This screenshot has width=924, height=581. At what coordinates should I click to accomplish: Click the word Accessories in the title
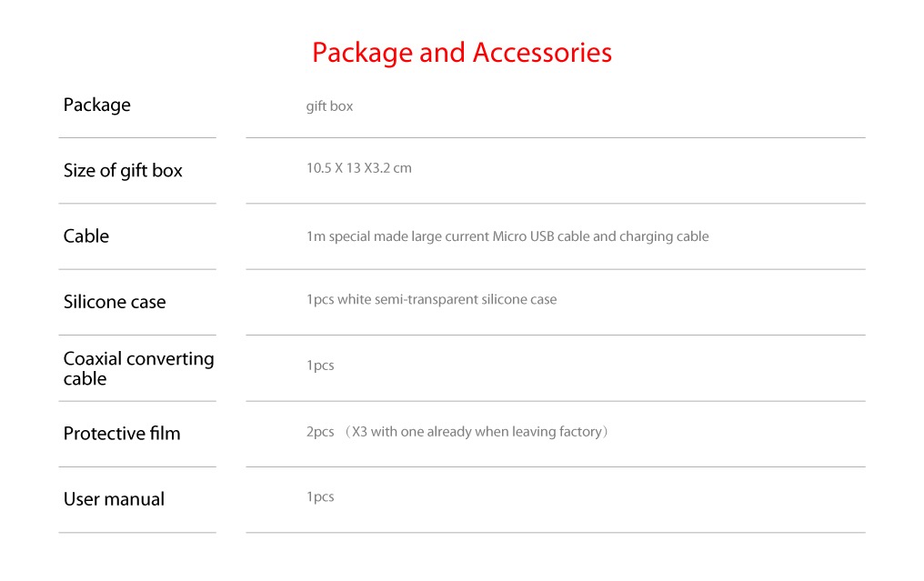click(542, 53)
